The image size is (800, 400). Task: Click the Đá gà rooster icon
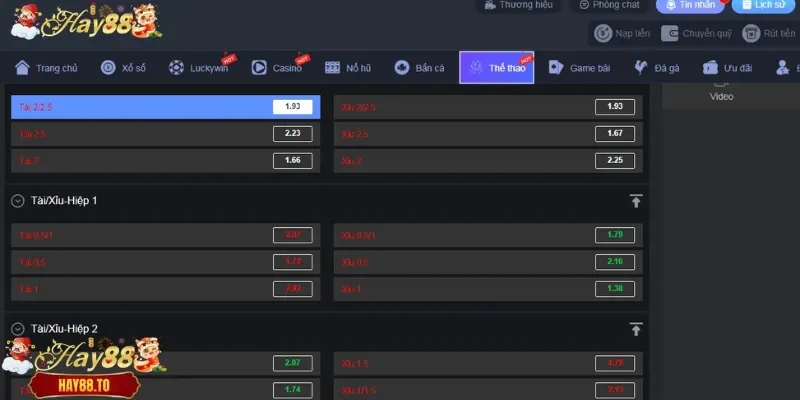click(640, 68)
